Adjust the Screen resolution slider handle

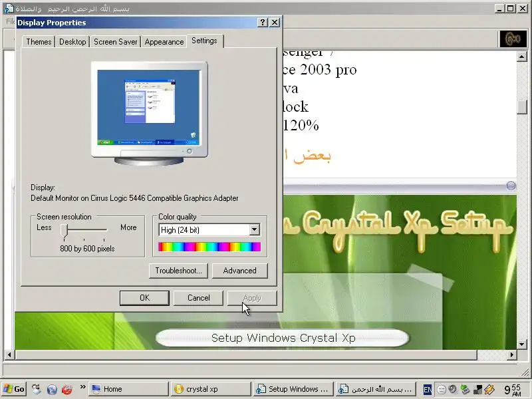point(65,231)
